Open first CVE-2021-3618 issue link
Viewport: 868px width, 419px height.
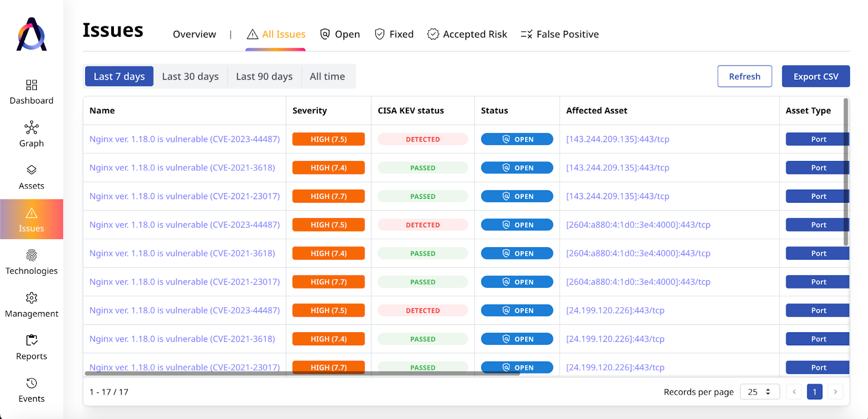point(182,167)
